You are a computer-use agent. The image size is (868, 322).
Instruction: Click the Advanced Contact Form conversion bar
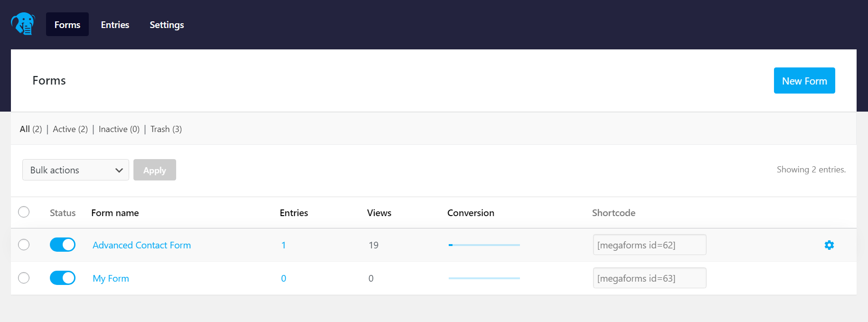pyautogui.click(x=484, y=245)
